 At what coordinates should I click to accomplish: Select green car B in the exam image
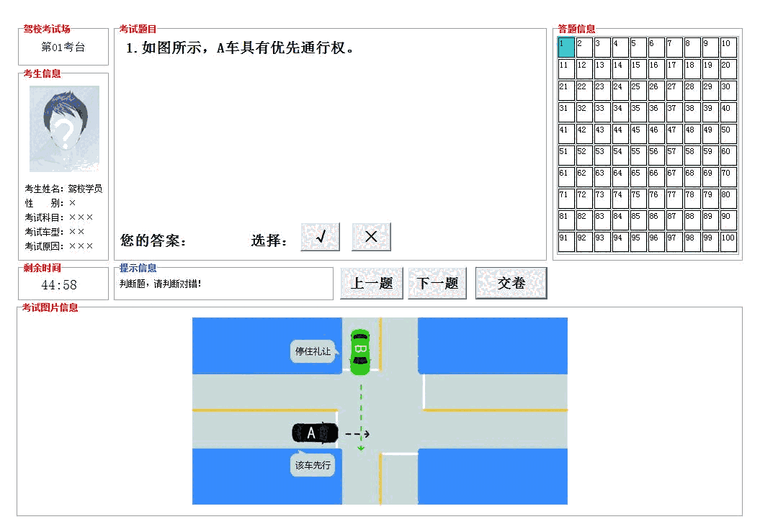[359, 351]
